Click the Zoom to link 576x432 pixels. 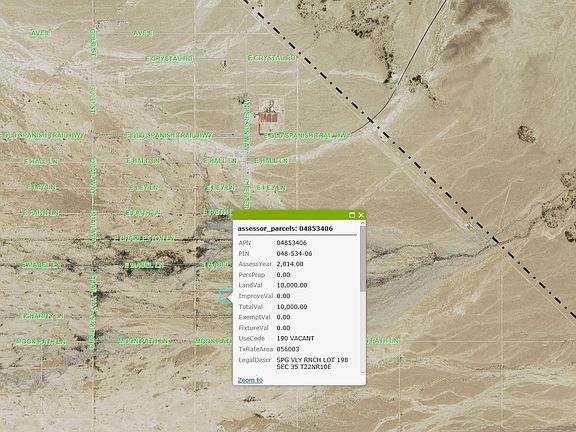tap(250, 380)
